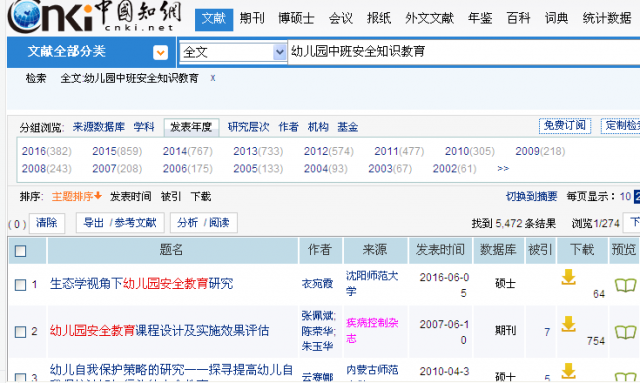Expand the 文献全部分类 category dropdown

[x=160, y=52]
